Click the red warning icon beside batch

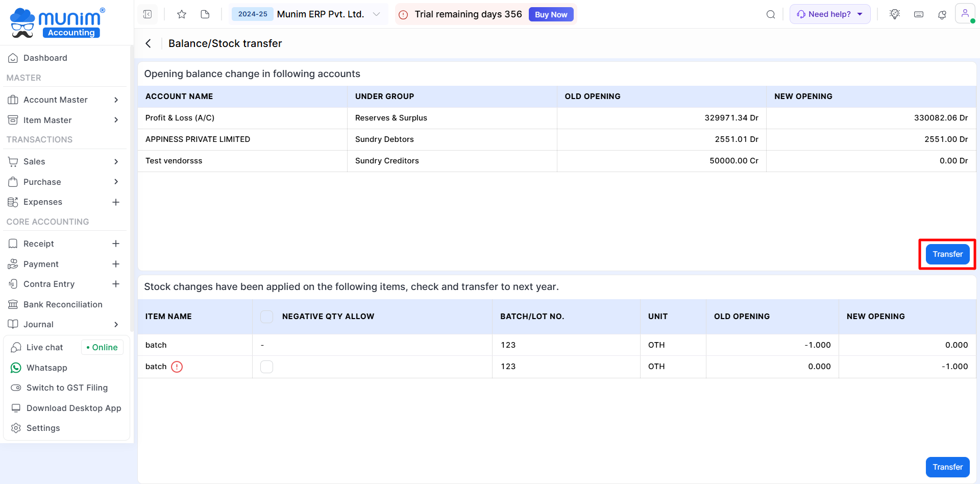coord(177,367)
